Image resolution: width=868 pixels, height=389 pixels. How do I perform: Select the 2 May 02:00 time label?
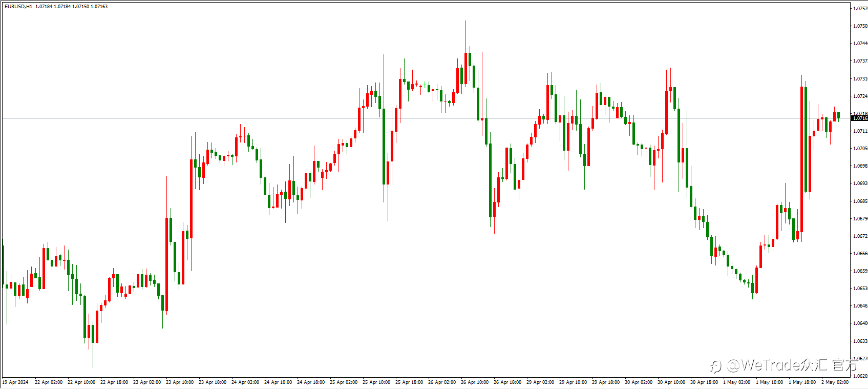(835, 382)
